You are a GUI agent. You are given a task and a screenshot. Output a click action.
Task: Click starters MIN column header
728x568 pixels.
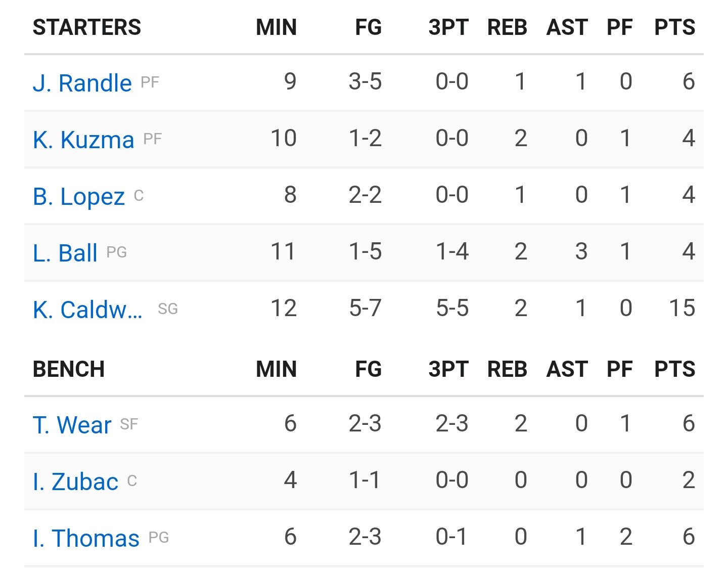[277, 27]
